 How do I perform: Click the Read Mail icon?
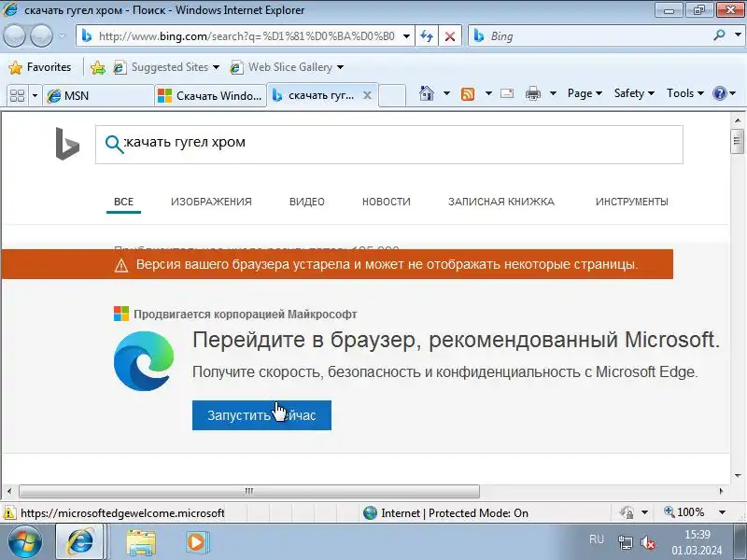pyautogui.click(x=507, y=93)
